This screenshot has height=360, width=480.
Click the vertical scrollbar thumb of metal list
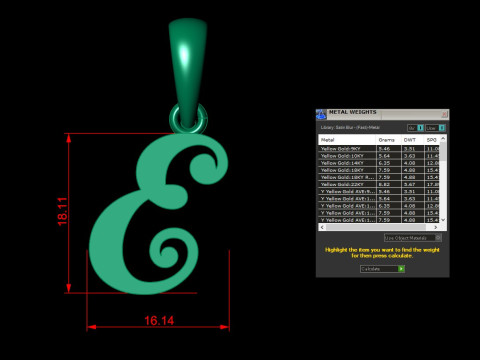click(x=443, y=152)
